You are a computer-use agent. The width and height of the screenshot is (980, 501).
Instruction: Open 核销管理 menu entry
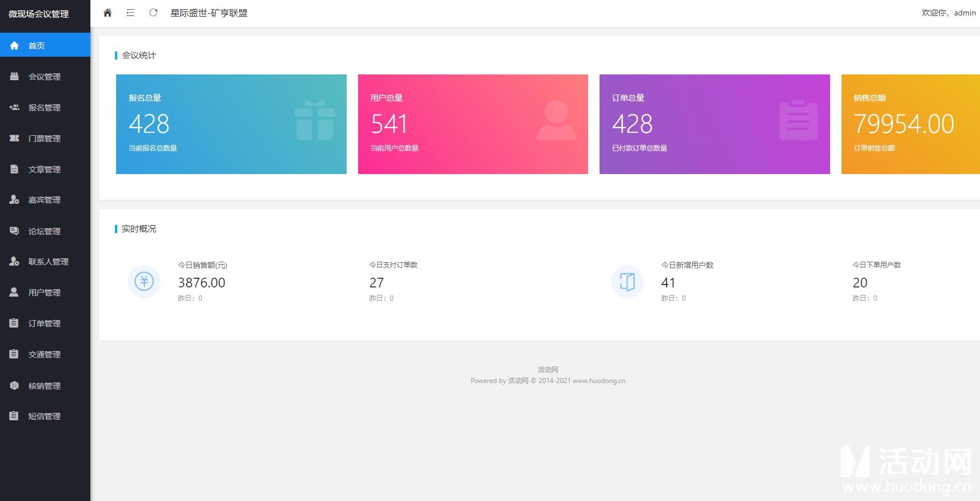(45, 385)
